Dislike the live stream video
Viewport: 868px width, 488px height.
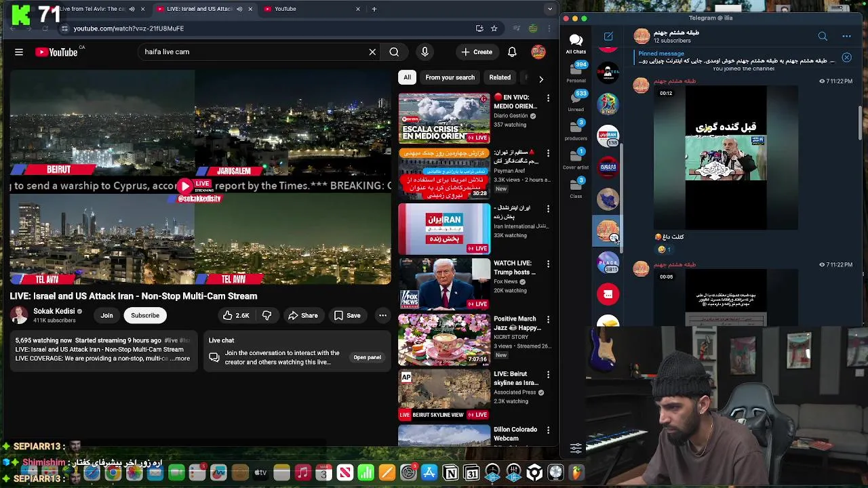[267, 315]
